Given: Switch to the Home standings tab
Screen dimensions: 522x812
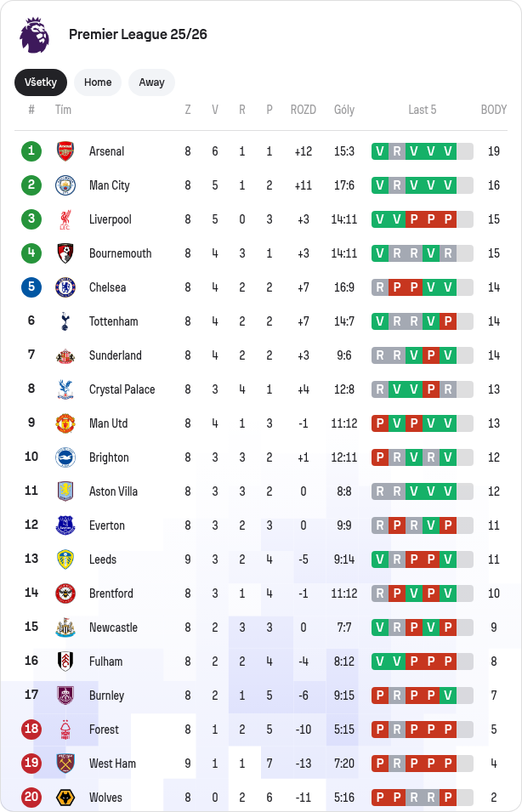Looking at the screenshot, I should (98, 82).
